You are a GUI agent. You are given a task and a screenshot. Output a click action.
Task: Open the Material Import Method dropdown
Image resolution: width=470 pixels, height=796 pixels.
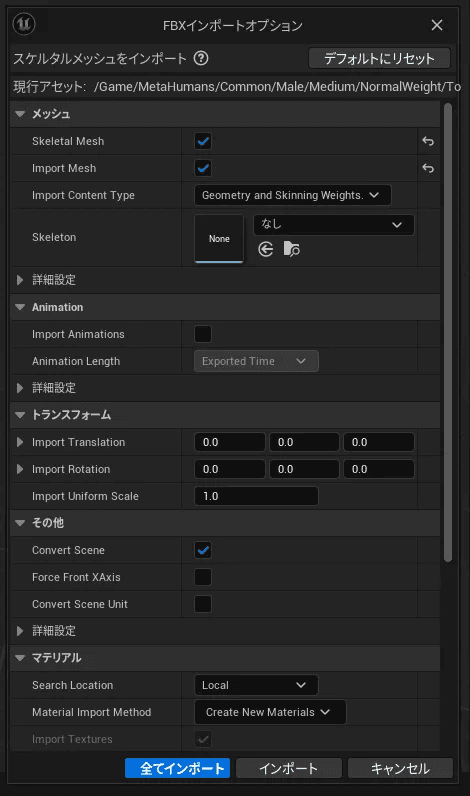pos(270,712)
